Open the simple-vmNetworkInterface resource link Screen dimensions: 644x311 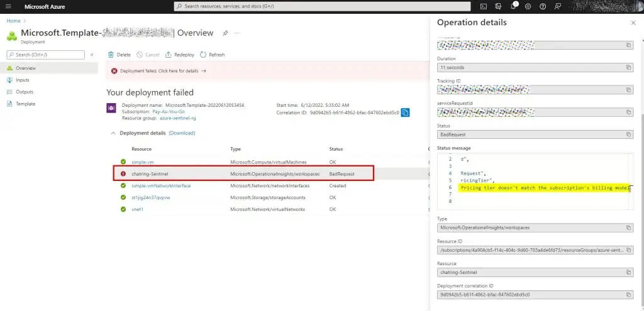(x=161, y=186)
